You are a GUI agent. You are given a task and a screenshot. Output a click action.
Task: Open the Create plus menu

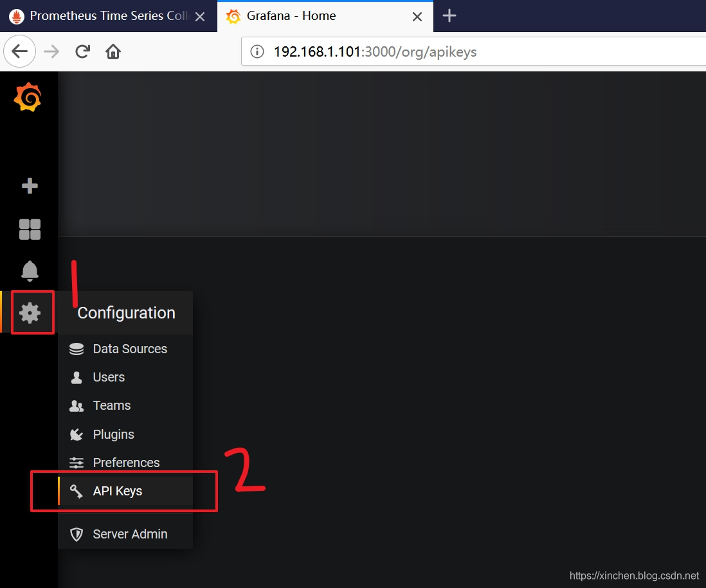(x=30, y=186)
